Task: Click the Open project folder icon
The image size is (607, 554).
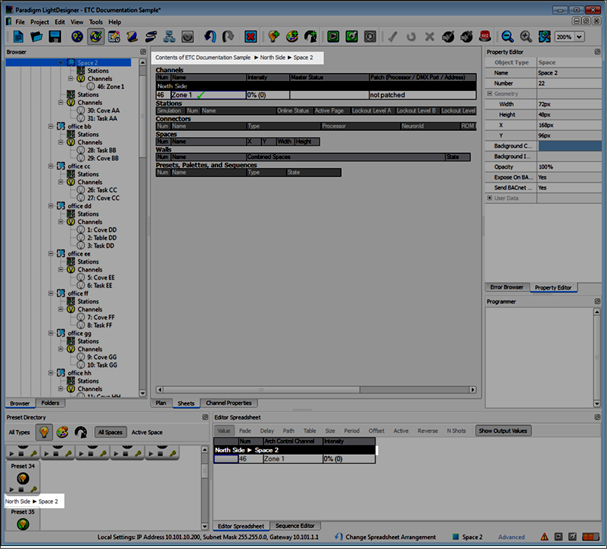Action: [x=36, y=37]
